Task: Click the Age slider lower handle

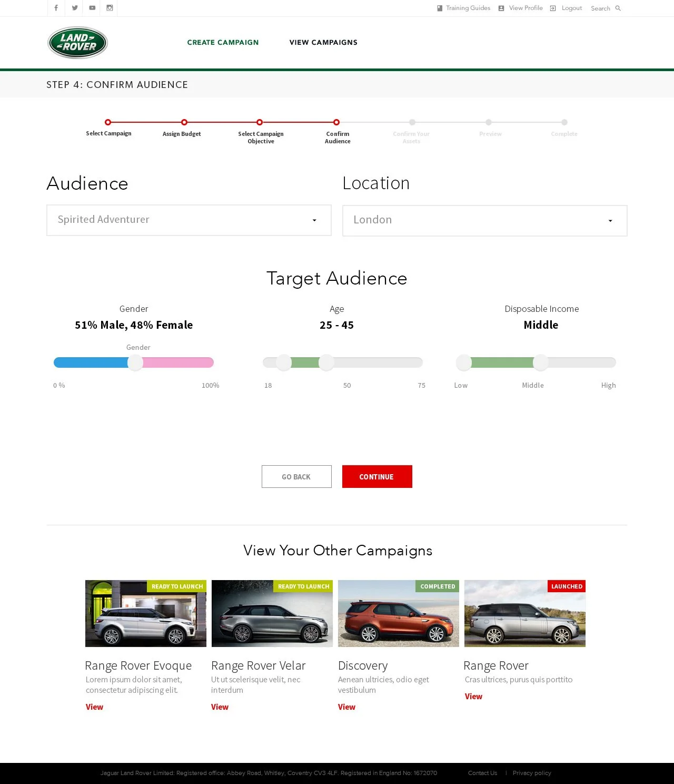Action: pos(284,362)
